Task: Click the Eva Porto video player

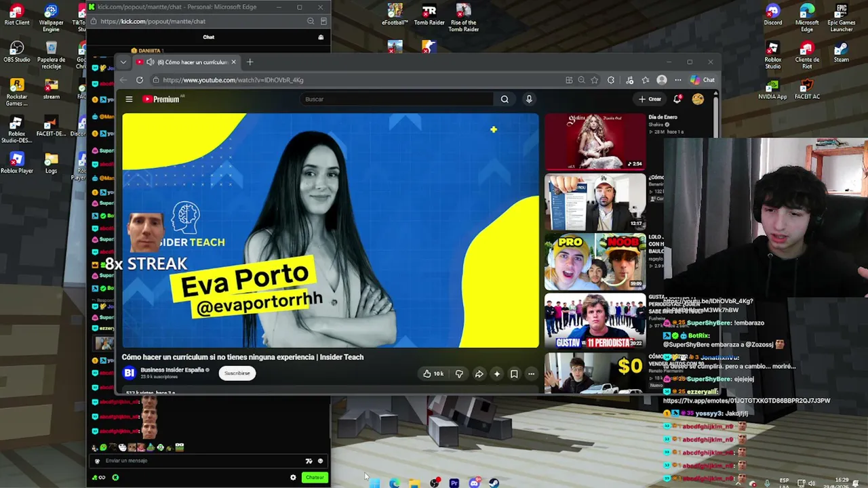Action: (331, 230)
